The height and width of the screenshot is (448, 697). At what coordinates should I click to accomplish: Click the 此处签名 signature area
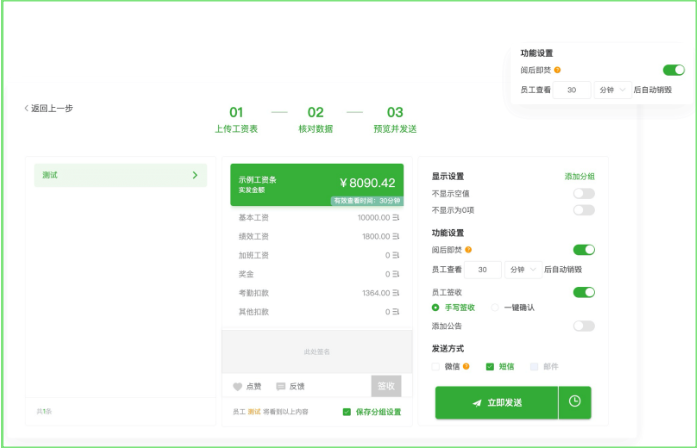tap(317, 352)
